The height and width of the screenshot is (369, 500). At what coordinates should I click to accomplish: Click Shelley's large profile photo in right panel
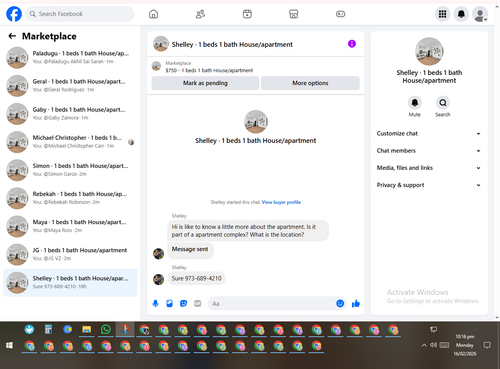tap(429, 51)
